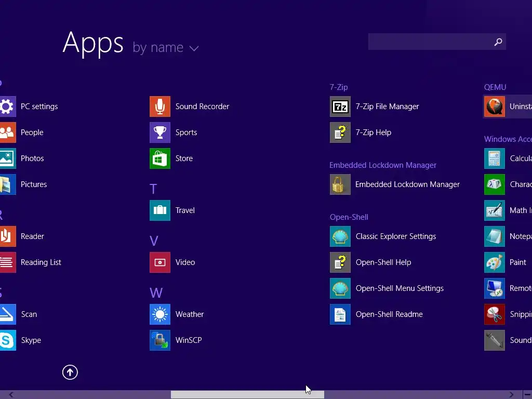
Task: Launch the Travel suitcase icon
Action: pyautogui.click(x=160, y=210)
